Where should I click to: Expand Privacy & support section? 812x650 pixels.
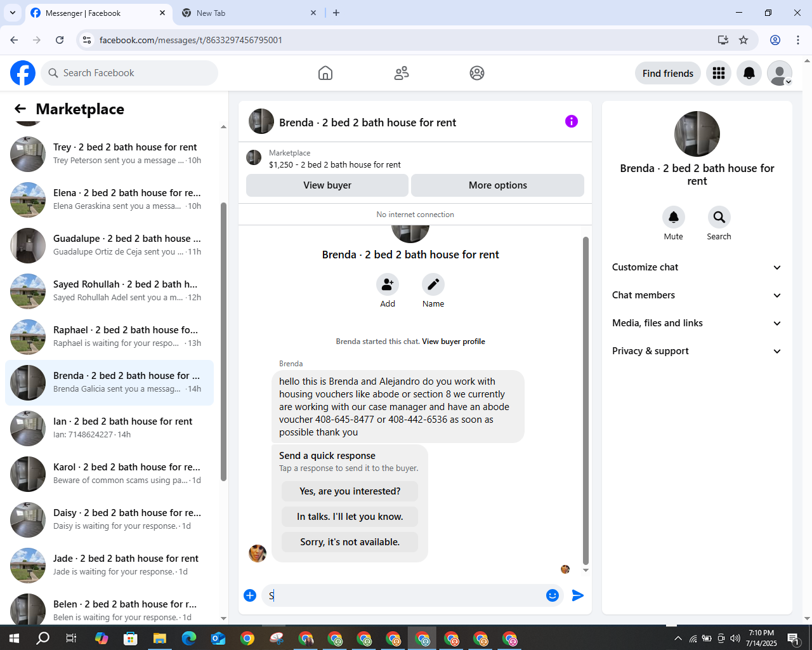(697, 351)
